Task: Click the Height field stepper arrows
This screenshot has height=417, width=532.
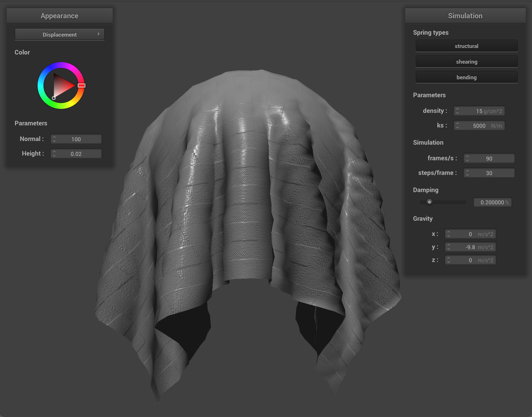Action: [54, 154]
